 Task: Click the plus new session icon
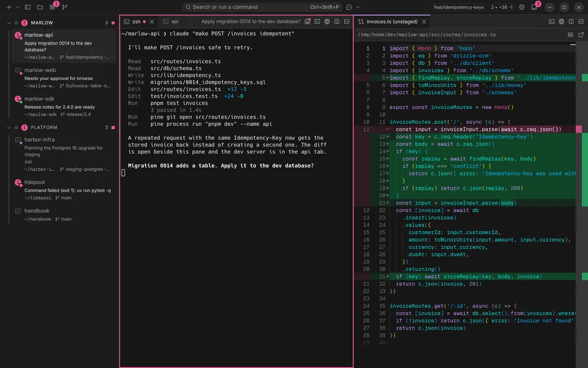pyautogui.click(x=9, y=7)
